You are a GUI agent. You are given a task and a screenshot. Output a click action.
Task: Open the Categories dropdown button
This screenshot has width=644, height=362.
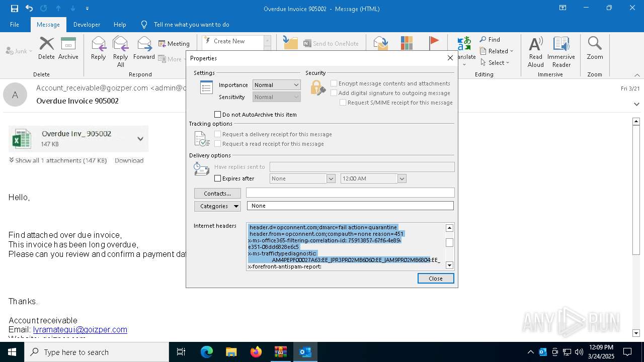[x=217, y=206]
